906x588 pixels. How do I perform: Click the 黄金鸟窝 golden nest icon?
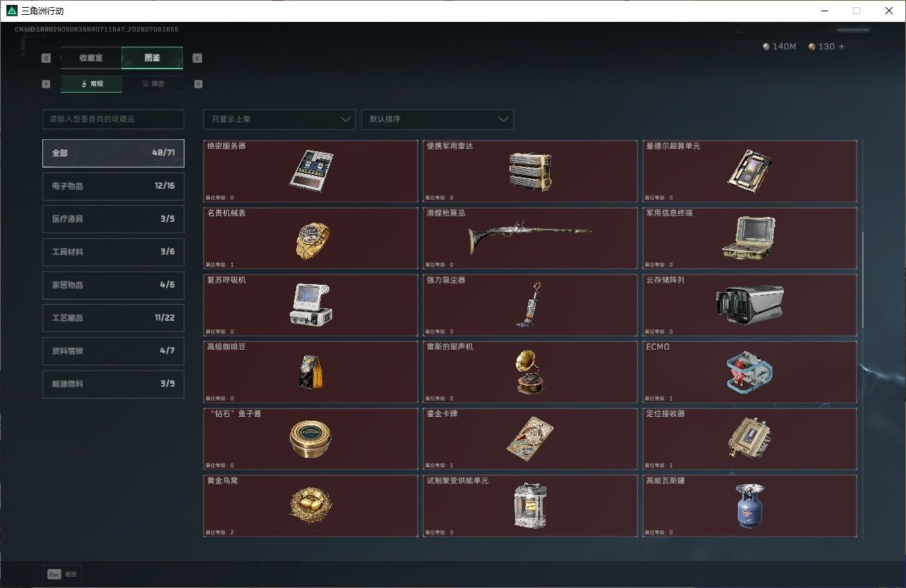[311, 505]
